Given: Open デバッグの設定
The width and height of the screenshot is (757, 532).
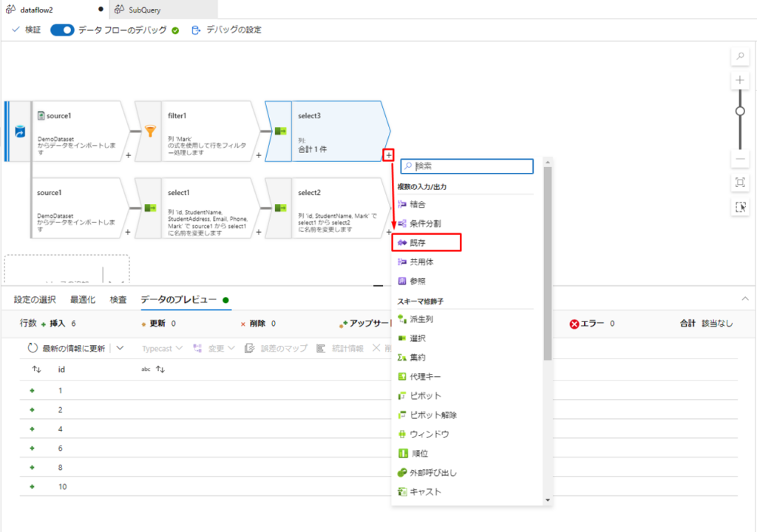Looking at the screenshot, I should [x=226, y=30].
